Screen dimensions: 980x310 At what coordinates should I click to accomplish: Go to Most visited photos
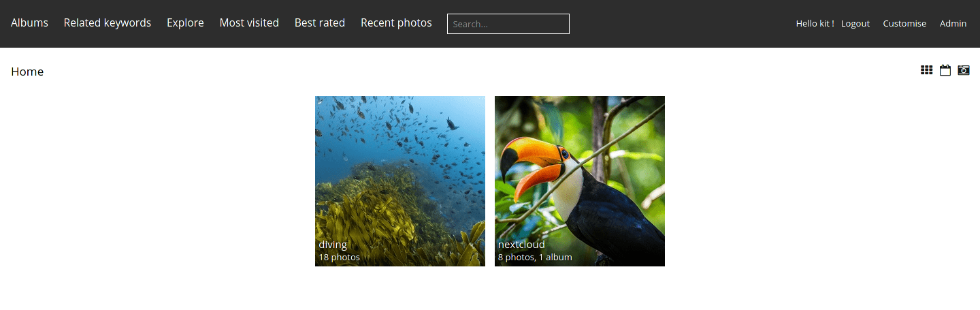coord(249,22)
